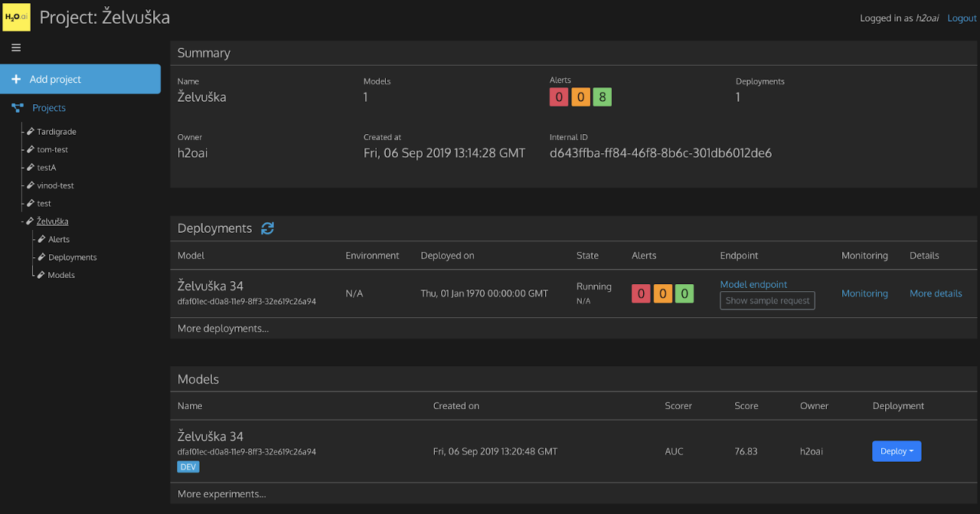980x514 pixels.
Task: Click the Project: Želvuška page title
Action: pos(105,17)
